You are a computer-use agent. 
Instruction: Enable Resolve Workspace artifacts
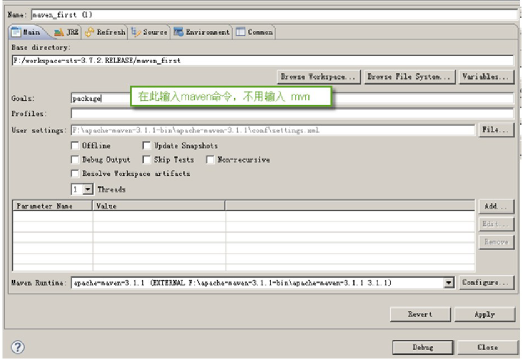point(75,173)
